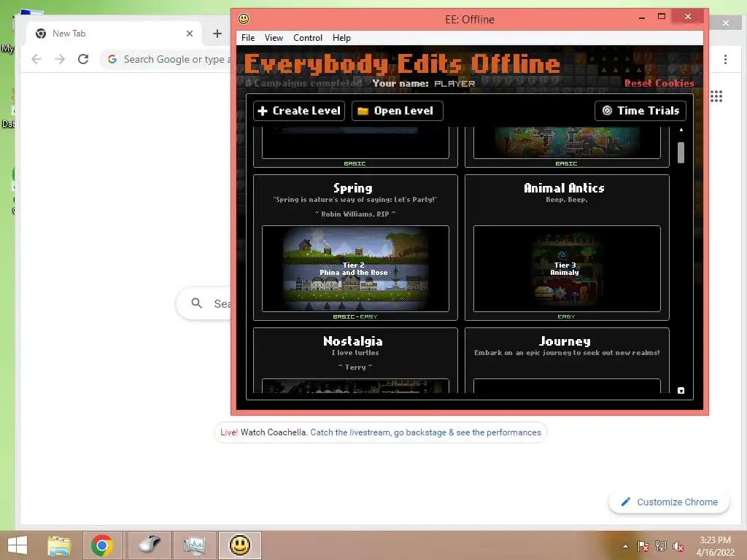Open the File menu
747x560 pixels.
248,38
